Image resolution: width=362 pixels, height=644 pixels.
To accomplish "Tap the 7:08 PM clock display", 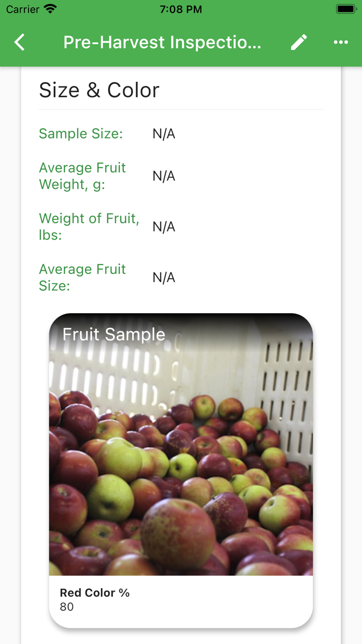I will pos(180,8).
